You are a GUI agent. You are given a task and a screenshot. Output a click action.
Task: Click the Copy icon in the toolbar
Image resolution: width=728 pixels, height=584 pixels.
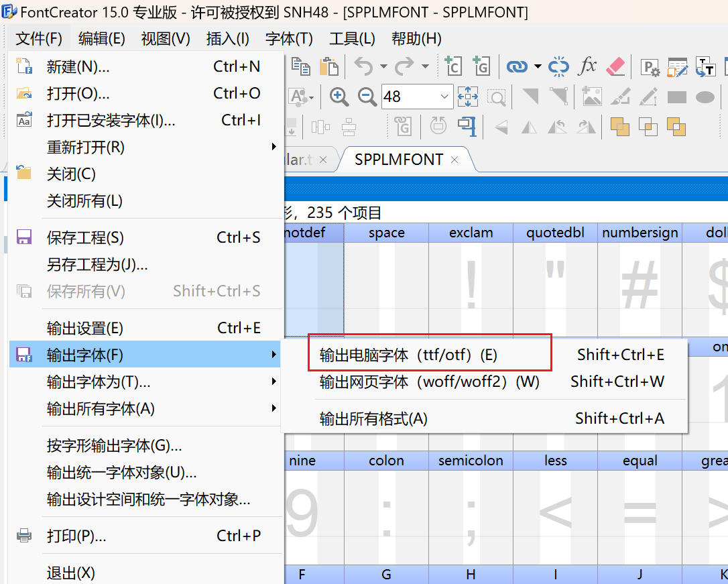tap(301, 67)
